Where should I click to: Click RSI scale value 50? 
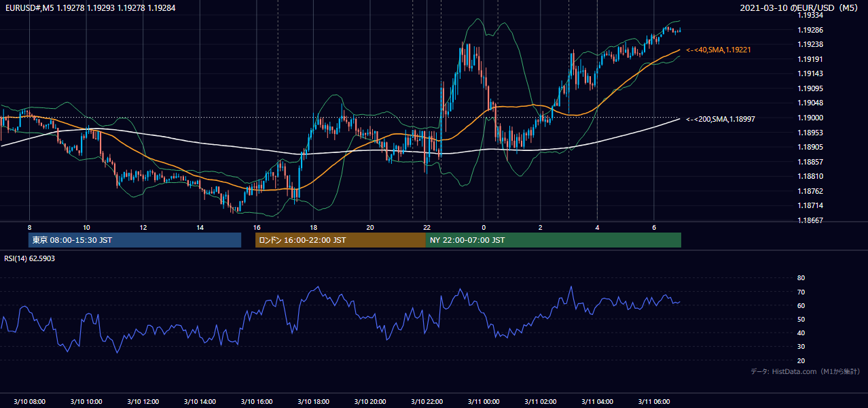801,319
